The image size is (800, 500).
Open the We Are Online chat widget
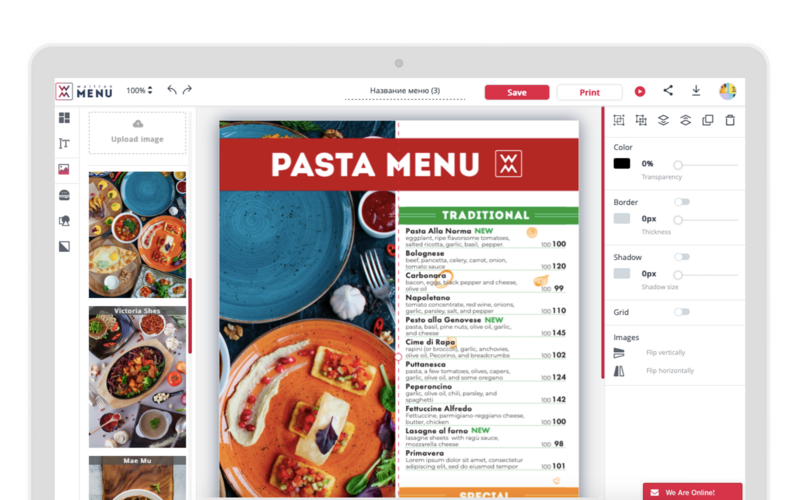692,492
